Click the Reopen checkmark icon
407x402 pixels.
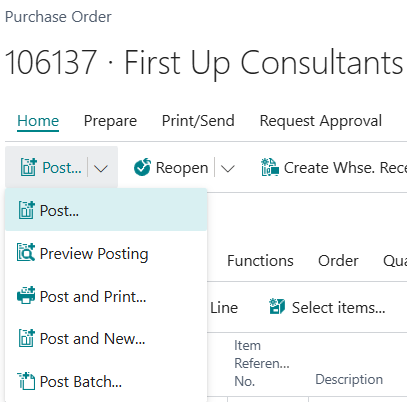[x=142, y=167]
